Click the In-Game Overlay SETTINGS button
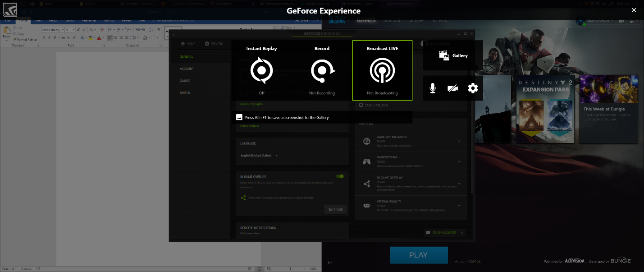 (335, 209)
